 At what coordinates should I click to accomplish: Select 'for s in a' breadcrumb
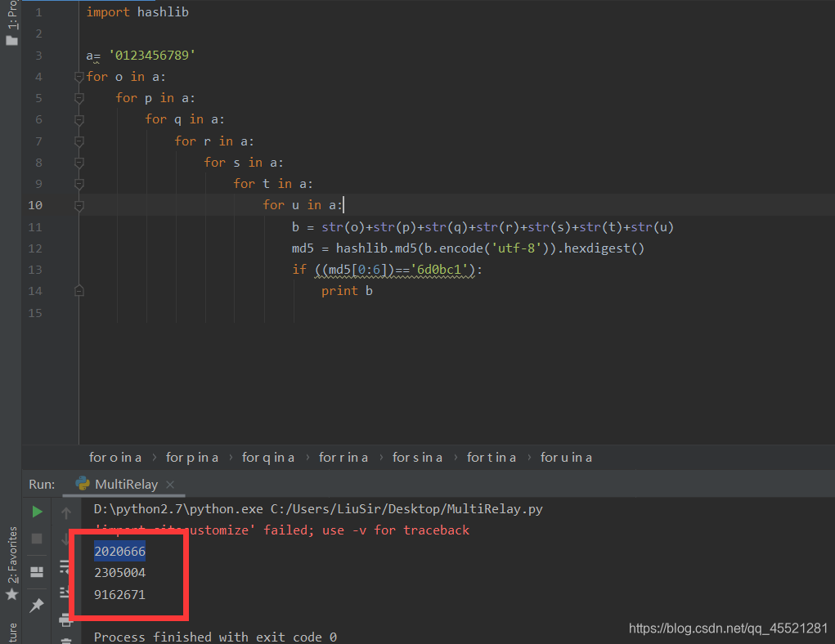417,458
